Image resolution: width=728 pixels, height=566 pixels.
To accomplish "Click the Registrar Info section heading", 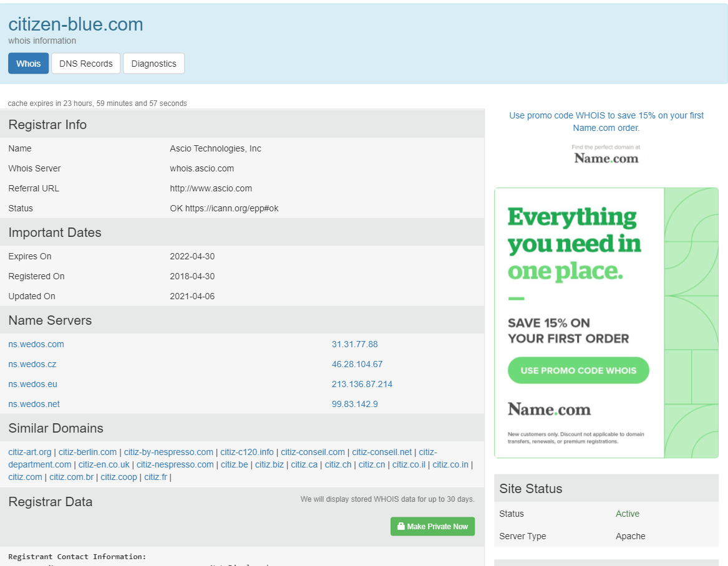I will [x=47, y=125].
